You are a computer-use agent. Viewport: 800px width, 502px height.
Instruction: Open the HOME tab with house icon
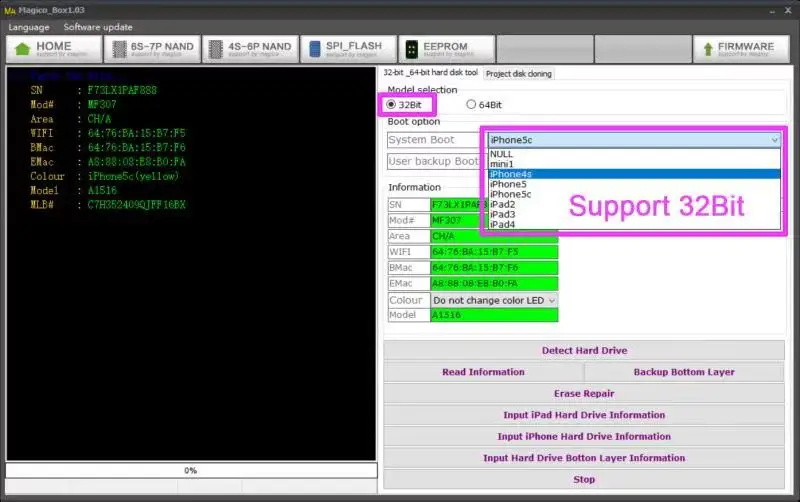pyautogui.click(x=22, y=49)
